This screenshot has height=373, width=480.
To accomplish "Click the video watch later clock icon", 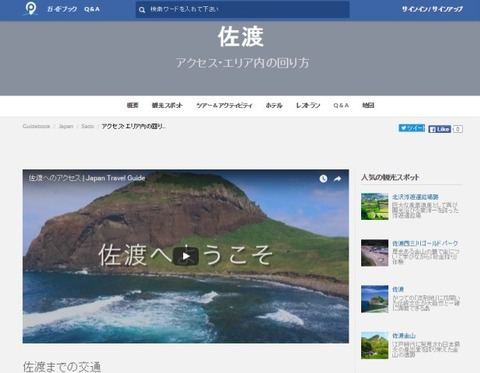I will [323, 179].
